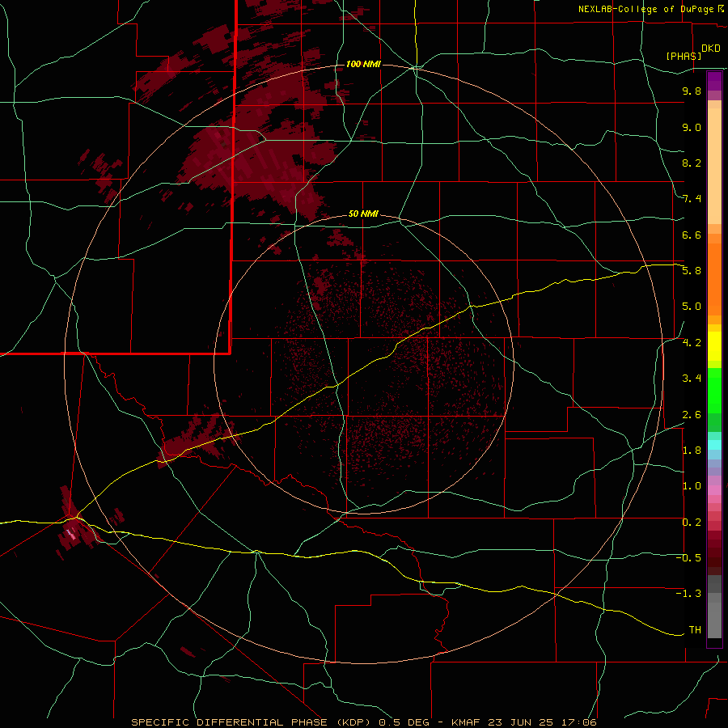Select the 2.6 legend value
The height and width of the screenshot is (728, 728).
point(692,415)
